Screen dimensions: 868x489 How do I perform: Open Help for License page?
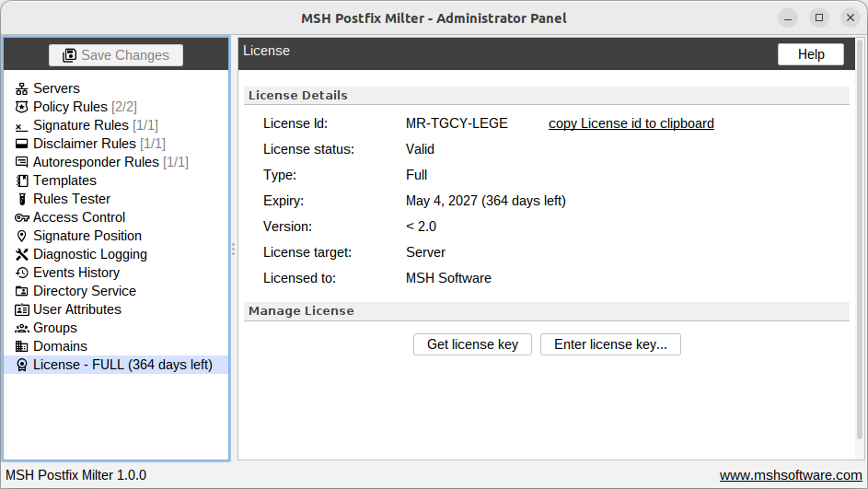point(810,54)
